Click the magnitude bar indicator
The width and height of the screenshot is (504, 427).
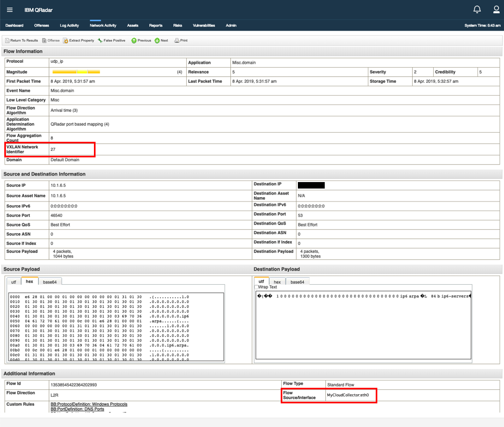tap(76, 72)
